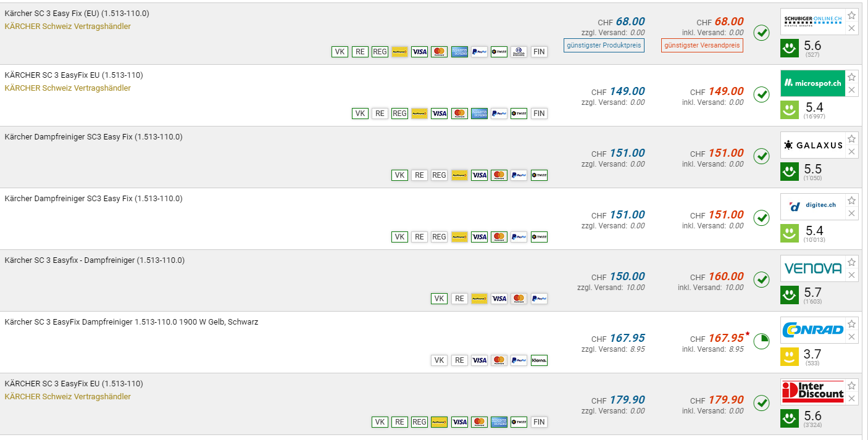Click the 'günstigster Versandpreis' badge
868x440 pixels.
coord(702,45)
